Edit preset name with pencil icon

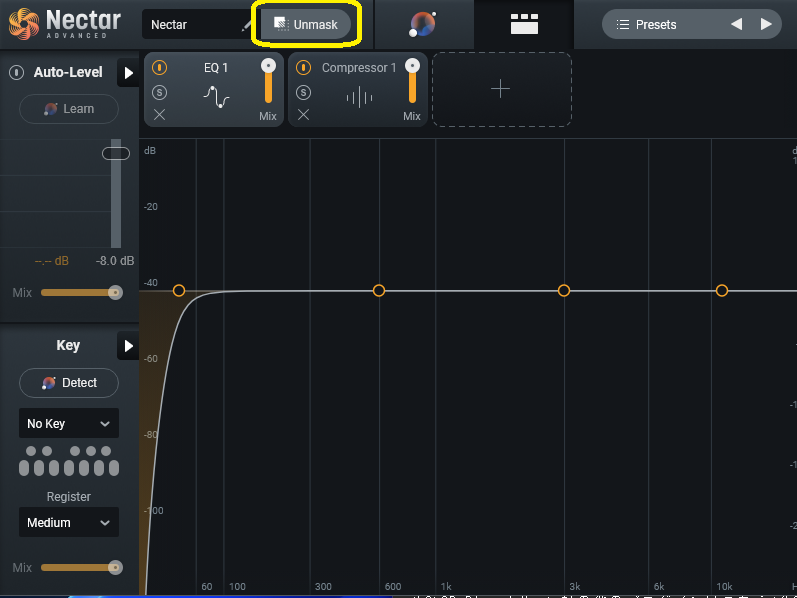tap(246, 24)
